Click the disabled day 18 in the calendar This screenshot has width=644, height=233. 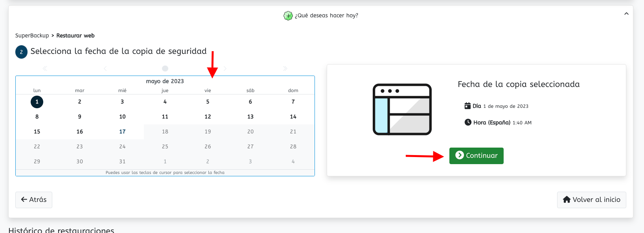point(165,132)
